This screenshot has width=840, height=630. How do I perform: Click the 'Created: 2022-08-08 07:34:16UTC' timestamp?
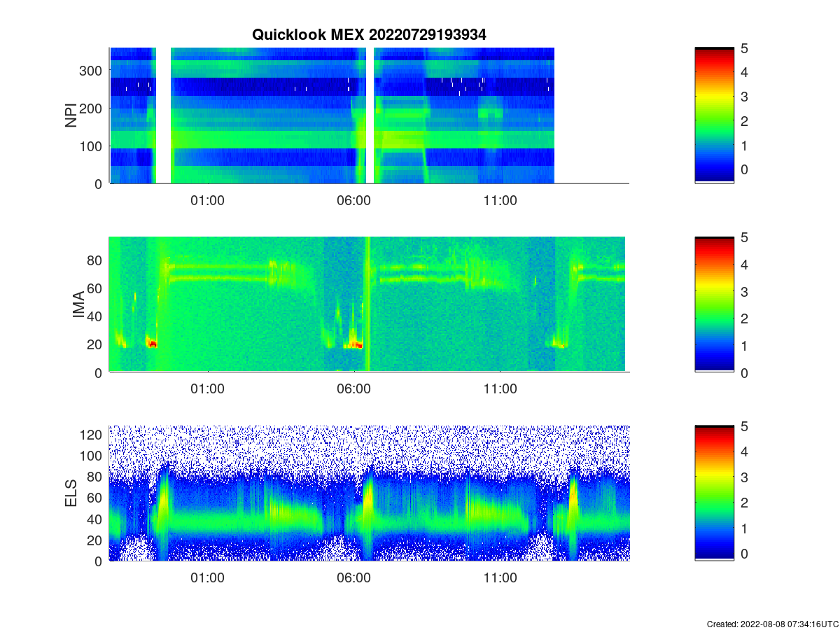pos(771,624)
